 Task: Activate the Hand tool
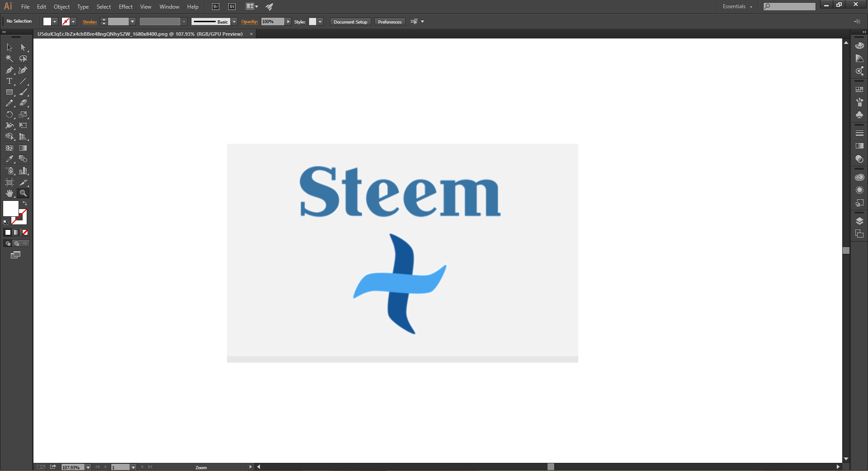[9, 193]
